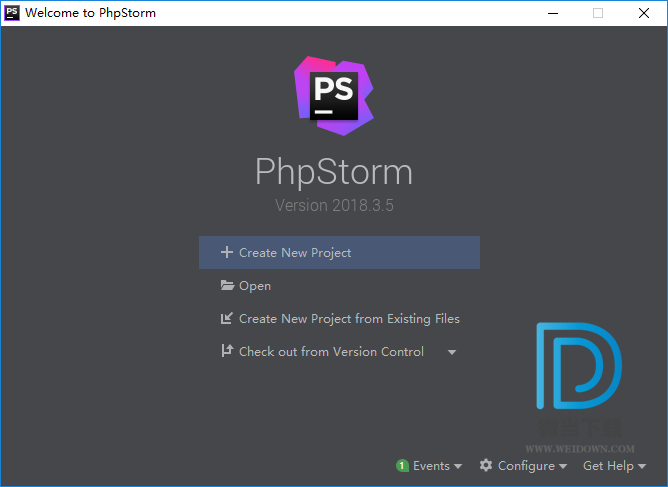The height and width of the screenshot is (487, 668).
Task: Click the plus icon beside Create New Project
Action: pos(227,253)
